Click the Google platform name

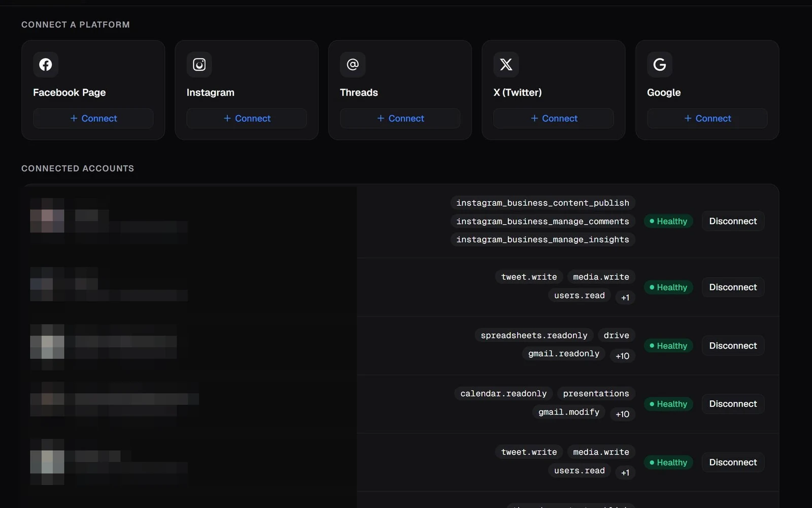click(x=664, y=92)
